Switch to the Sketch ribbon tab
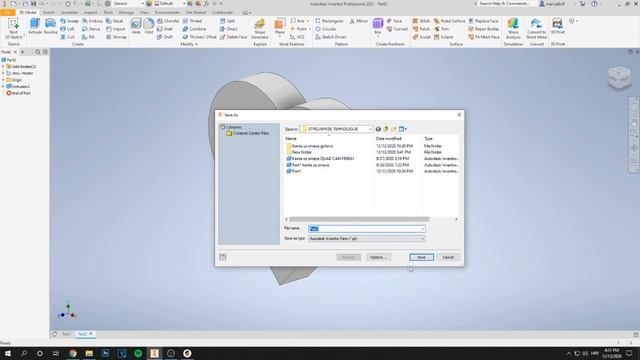This screenshot has height=360, width=640. pos(48,12)
